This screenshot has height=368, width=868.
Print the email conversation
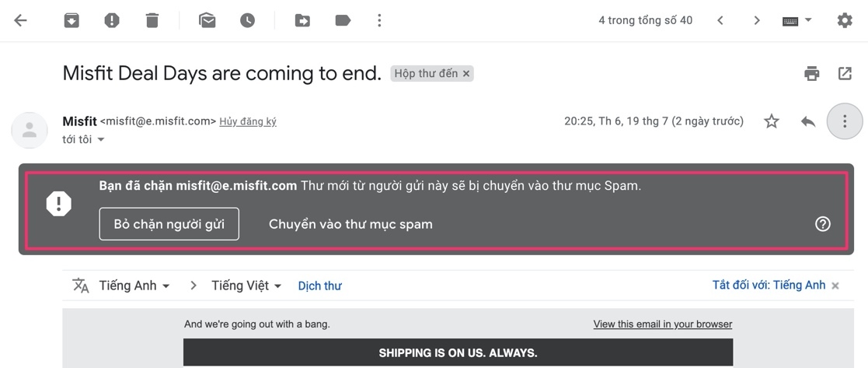click(812, 74)
